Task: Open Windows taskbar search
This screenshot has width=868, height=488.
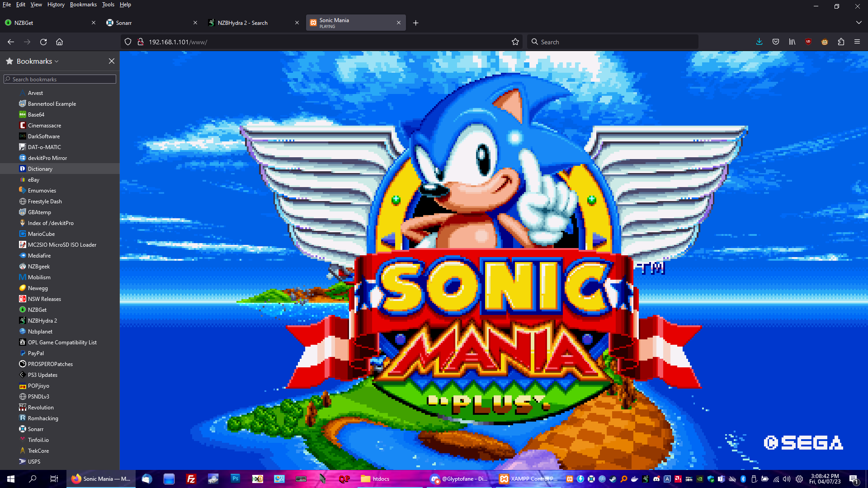Action: 33,479
